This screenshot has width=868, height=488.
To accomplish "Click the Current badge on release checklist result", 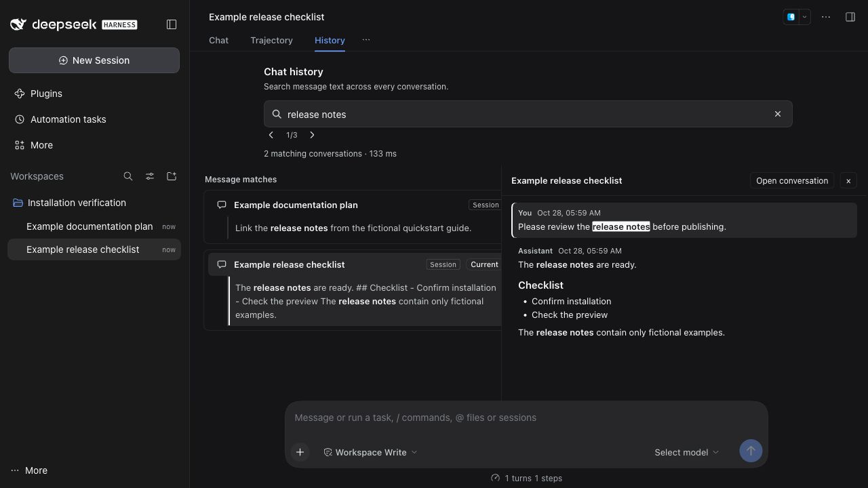I will (x=485, y=264).
